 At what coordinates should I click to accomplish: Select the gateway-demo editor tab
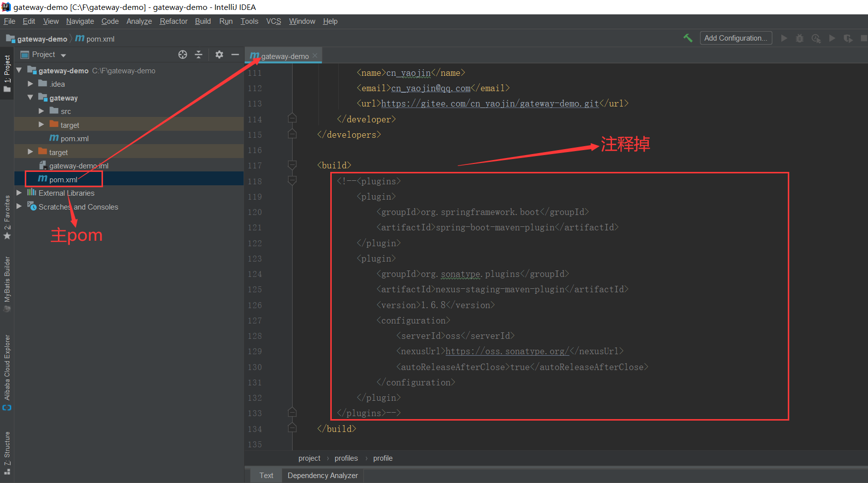click(x=283, y=56)
